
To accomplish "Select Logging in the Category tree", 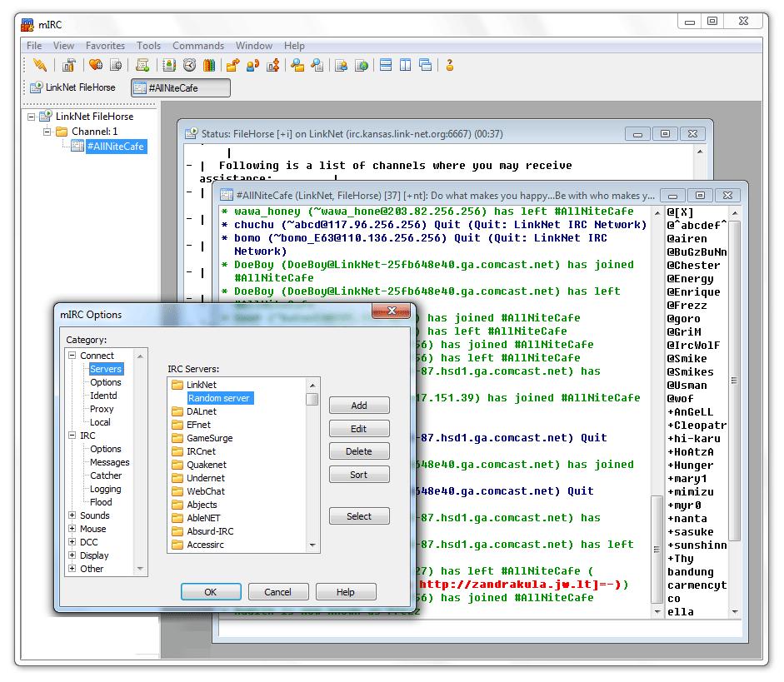I will (106, 489).
